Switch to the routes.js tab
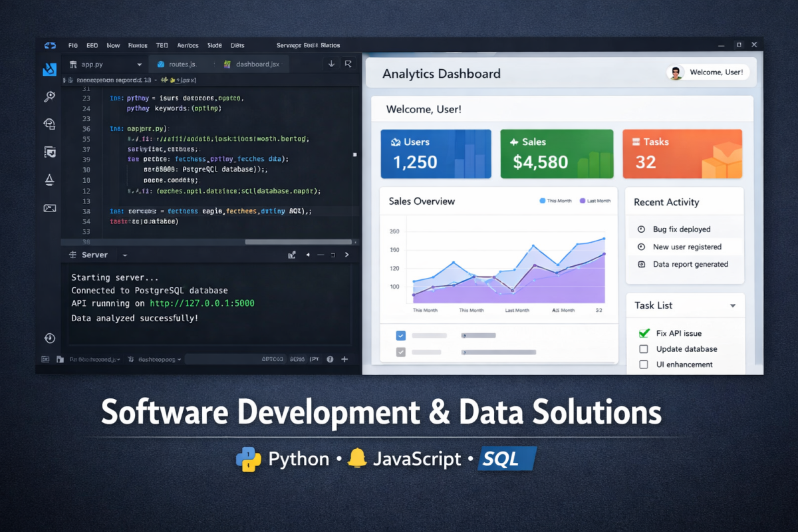Image resolution: width=798 pixels, height=532 pixels. [182, 65]
